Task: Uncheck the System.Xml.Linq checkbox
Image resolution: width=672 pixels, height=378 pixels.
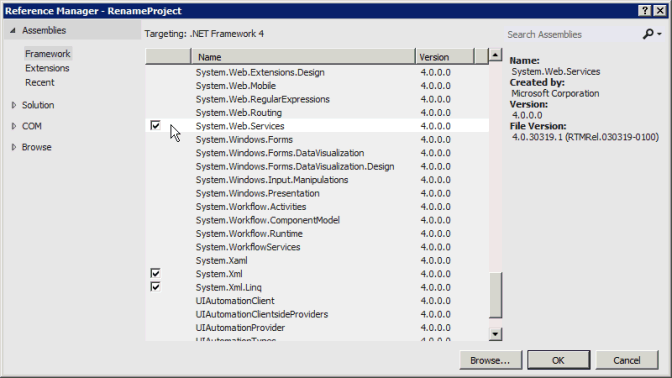Action: click(x=155, y=286)
